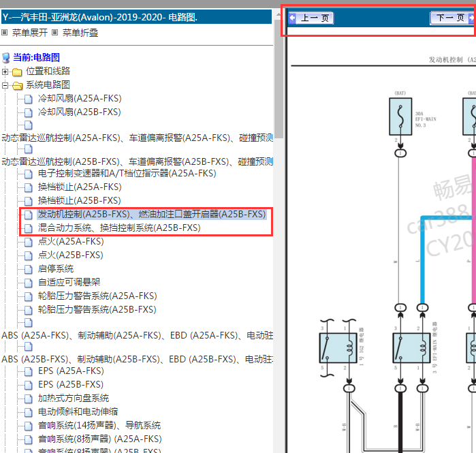Click the 菜单展开 list icon
This screenshot has height=453, width=476.
click(5, 33)
